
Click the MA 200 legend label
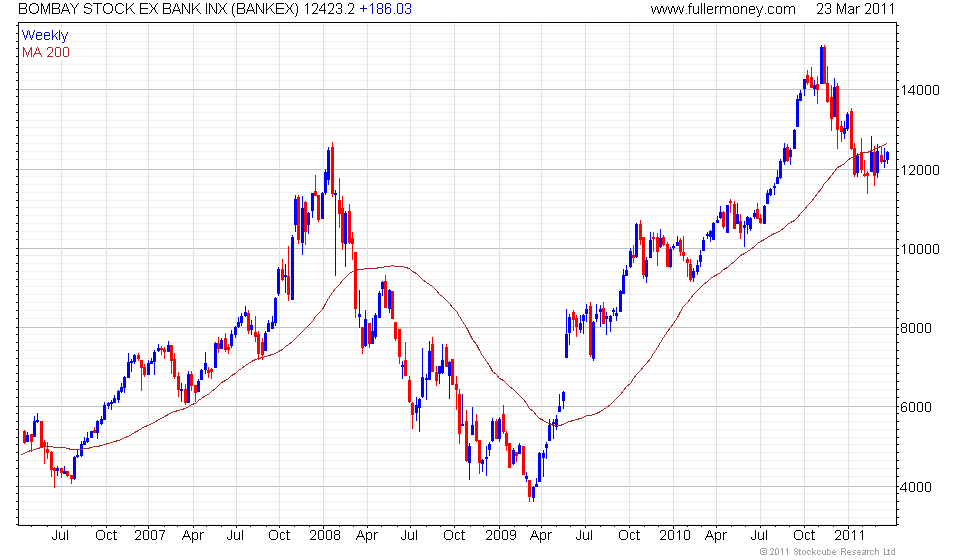[x=46, y=52]
